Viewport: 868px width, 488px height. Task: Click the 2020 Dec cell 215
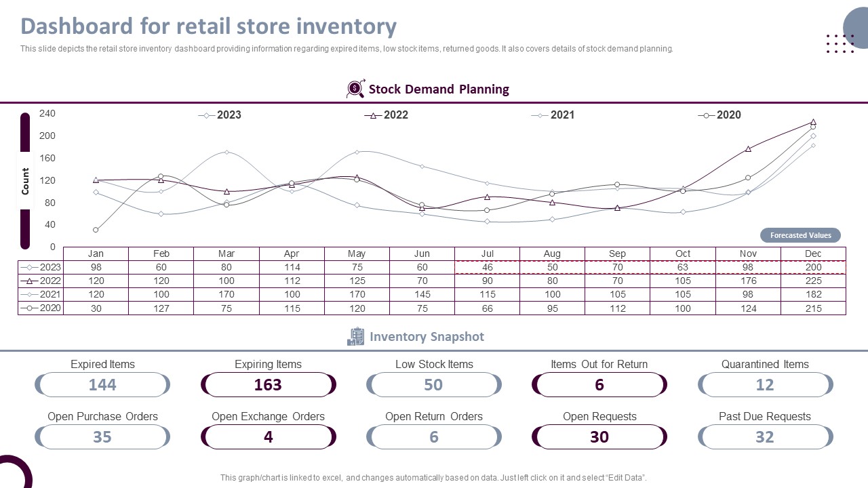pos(813,308)
